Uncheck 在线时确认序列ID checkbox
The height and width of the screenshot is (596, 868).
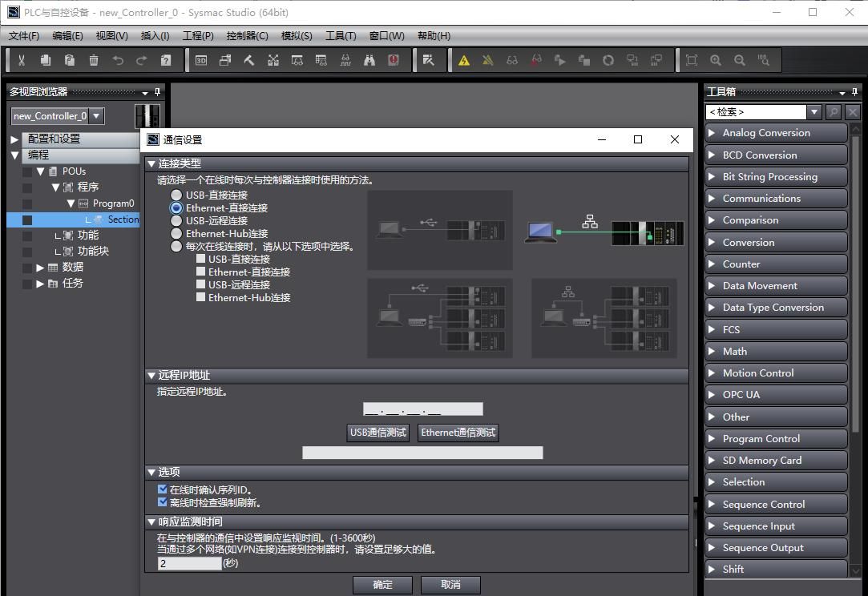click(x=163, y=489)
